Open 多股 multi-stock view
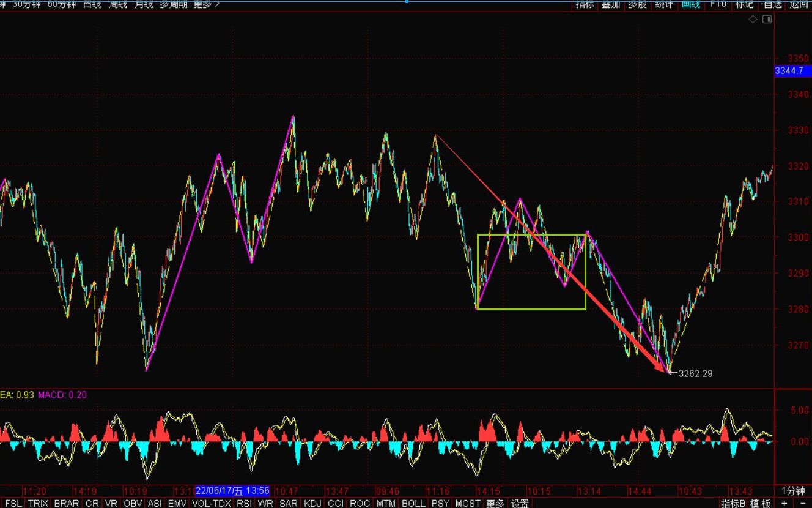This screenshot has height=508, width=812. [637, 4]
